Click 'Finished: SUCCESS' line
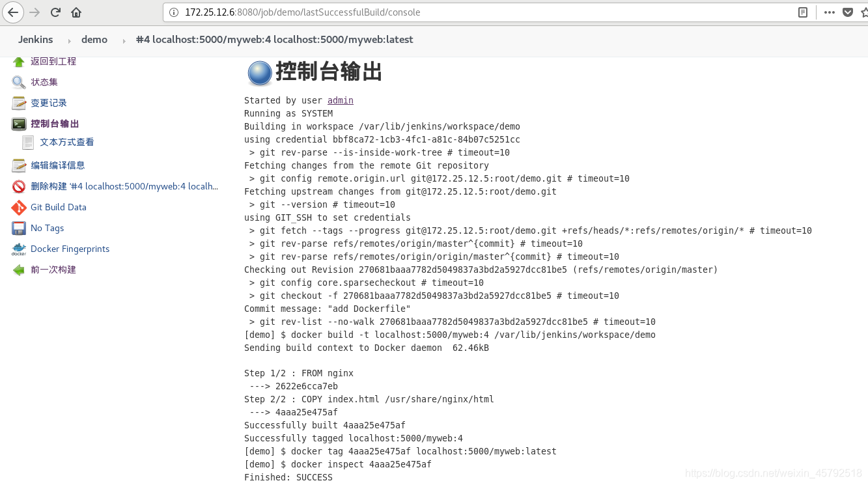Image resolution: width=868 pixels, height=485 pixels. pyautogui.click(x=288, y=477)
